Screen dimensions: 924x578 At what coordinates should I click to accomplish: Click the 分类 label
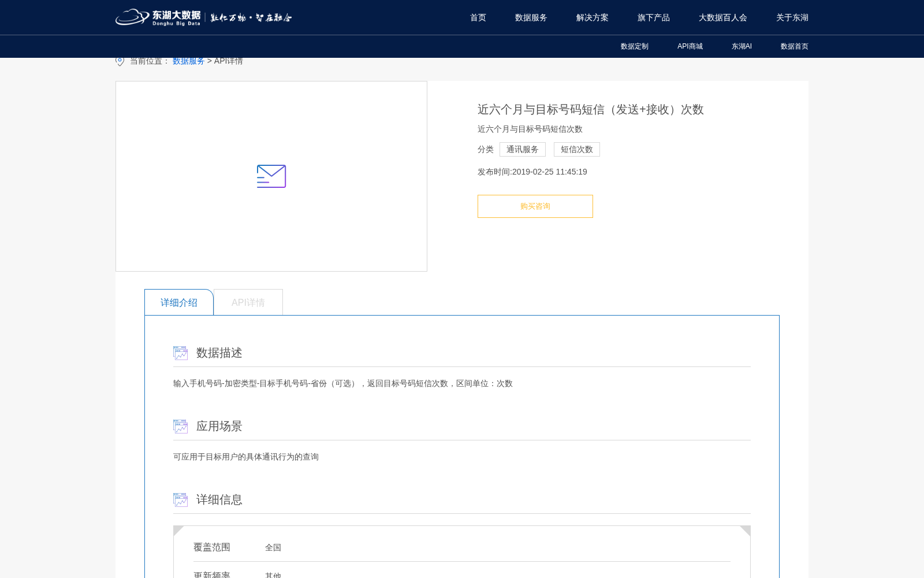486,149
